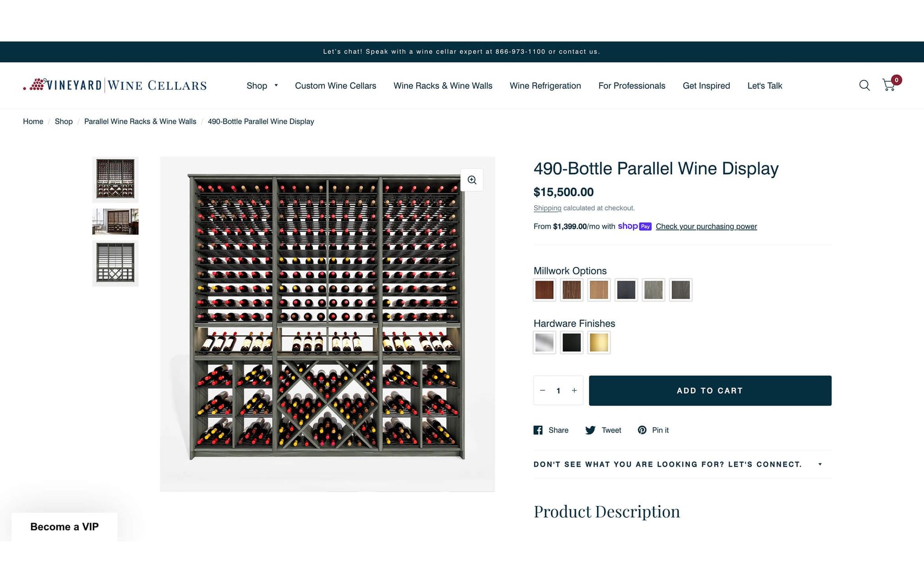Tweet this wine display
924x583 pixels.
pyautogui.click(x=603, y=430)
